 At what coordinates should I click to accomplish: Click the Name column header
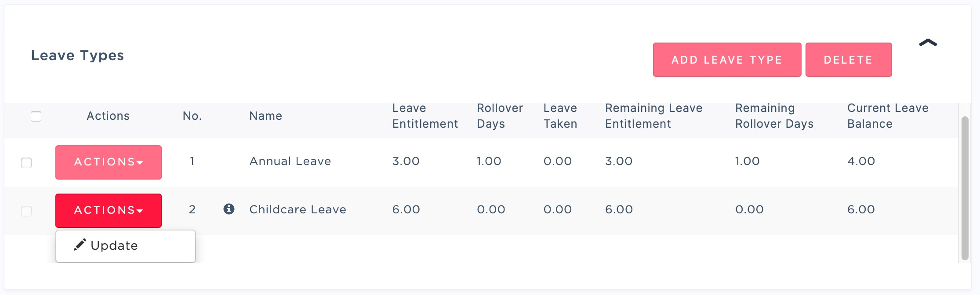265,116
